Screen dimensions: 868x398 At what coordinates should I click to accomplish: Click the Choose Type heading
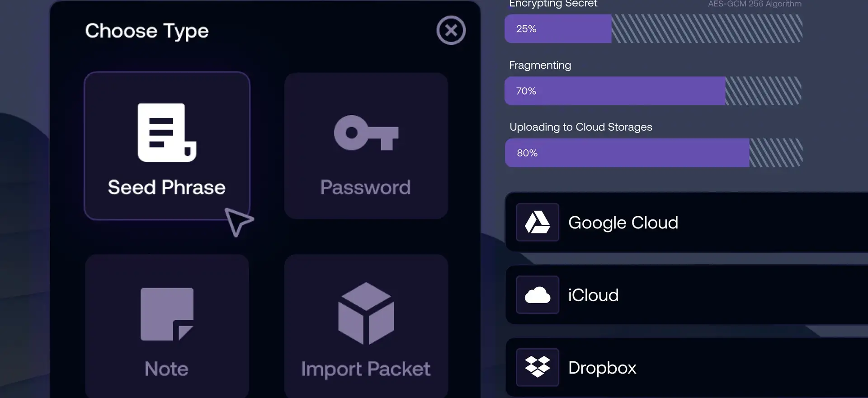[147, 31]
